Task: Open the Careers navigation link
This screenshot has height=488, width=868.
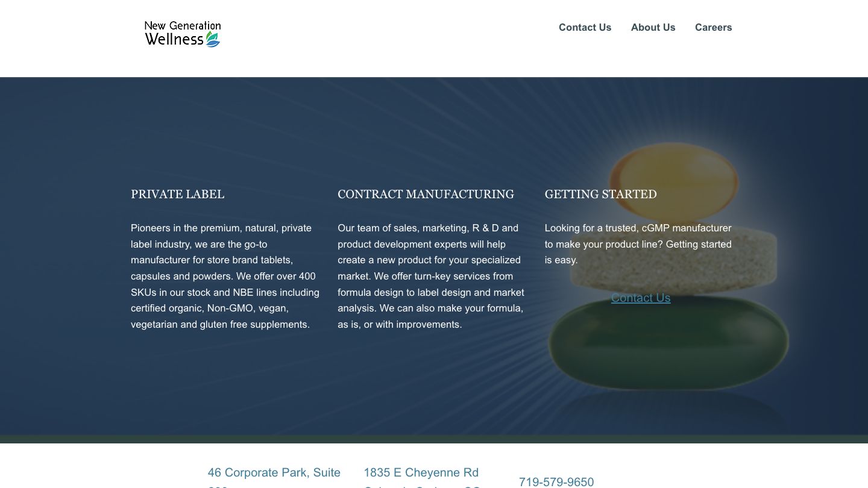Action: pos(713,27)
